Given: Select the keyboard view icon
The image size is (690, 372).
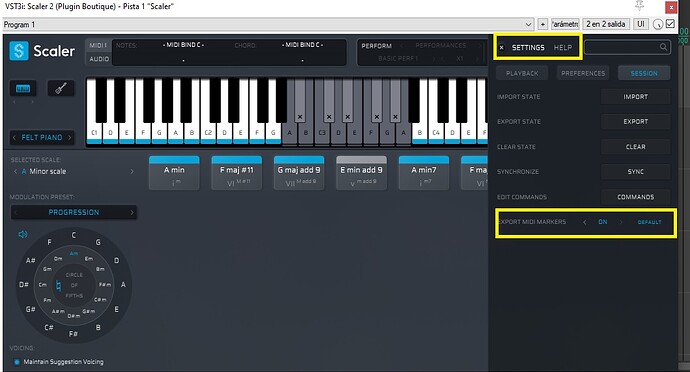Looking at the screenshot, I should point(23,88).
